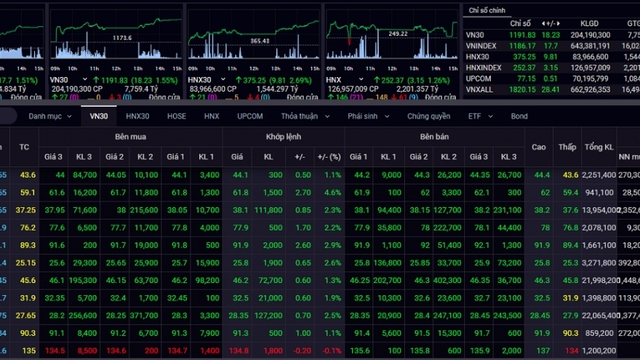Switch to the HOSE tab
The height and width of the screenshot is (360, 640).
point(176,116)
